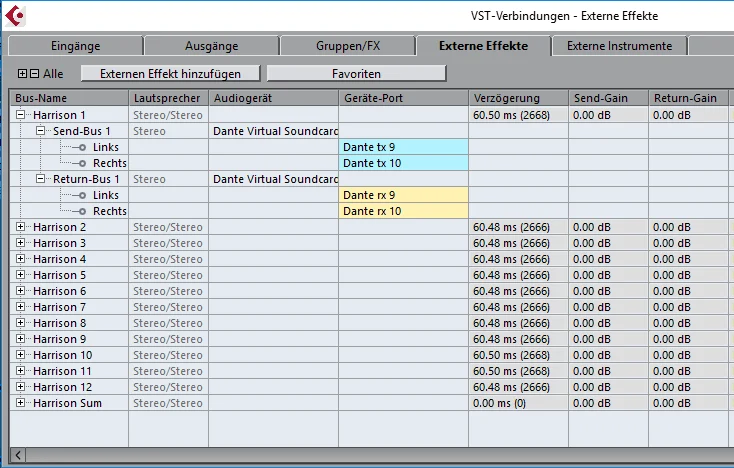Open the Dante rx 9 port selector
The image size is (734, 468).
[403, 195]
